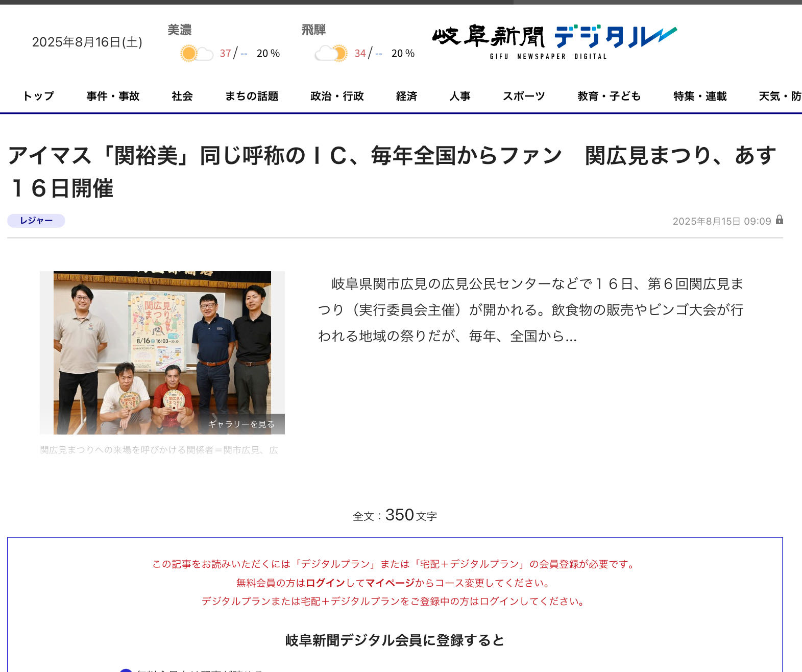Click the マイページ link in notice
Viewport: 802px width, 672px height.
point(390,583)
